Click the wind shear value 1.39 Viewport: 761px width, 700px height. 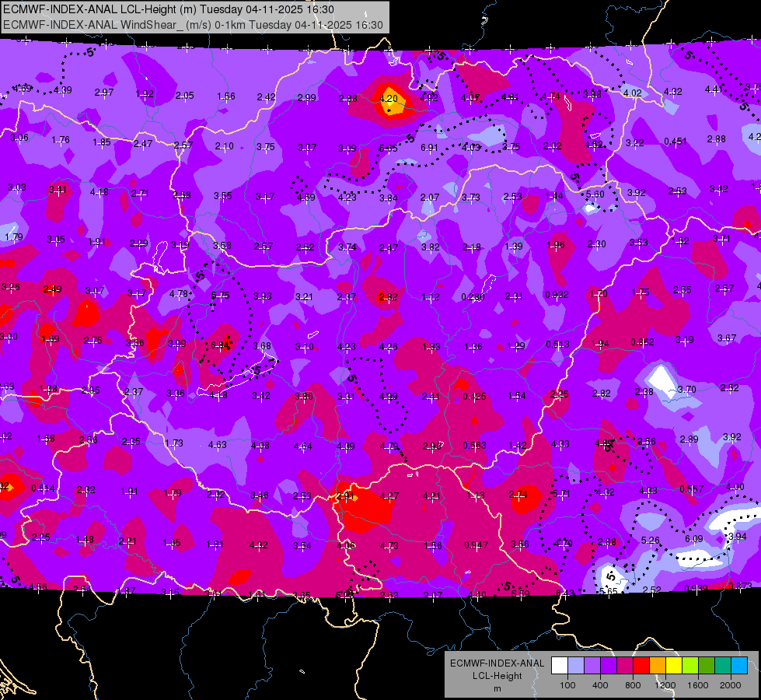[514, 246]
